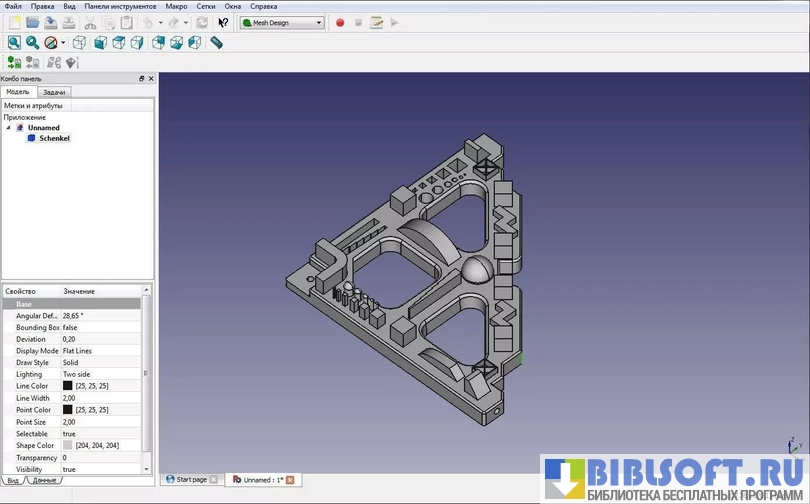
Task: Open the Сетки menu
Action: pos(205,6)
